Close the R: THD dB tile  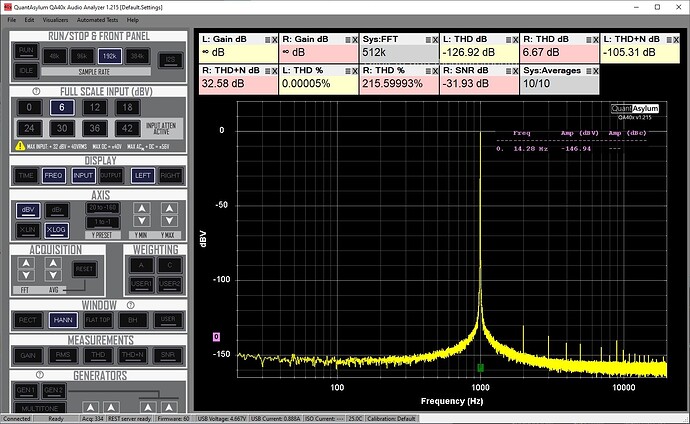(x=595, y=40)
